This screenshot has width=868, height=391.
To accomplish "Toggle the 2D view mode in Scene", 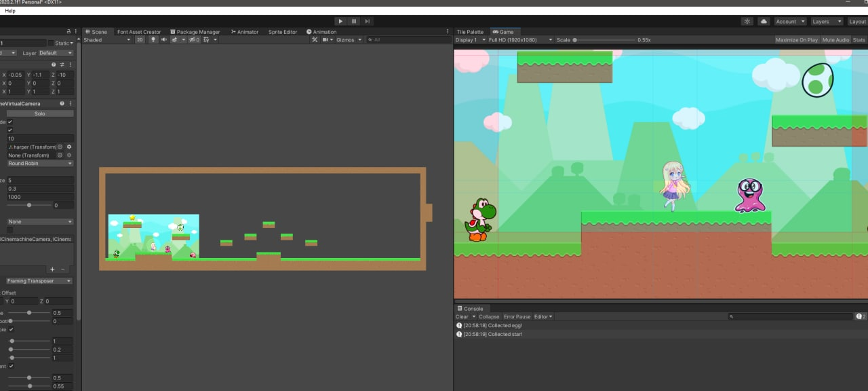I will tap(140, 40).
